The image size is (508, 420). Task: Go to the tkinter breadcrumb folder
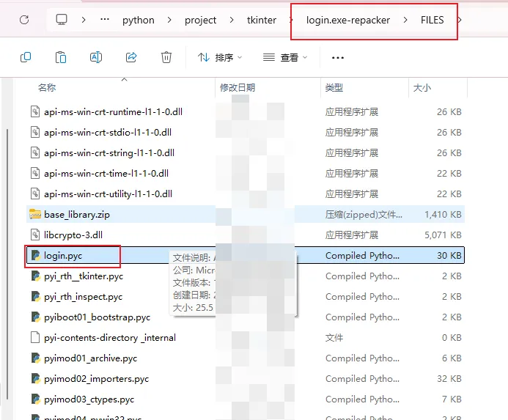[x=262, y=20]
